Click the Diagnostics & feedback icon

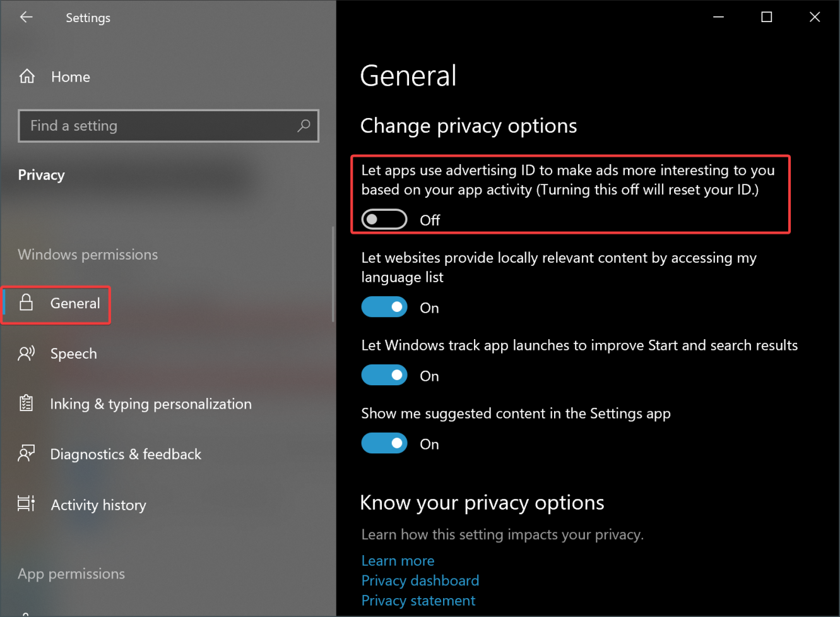tap(27, 454)
